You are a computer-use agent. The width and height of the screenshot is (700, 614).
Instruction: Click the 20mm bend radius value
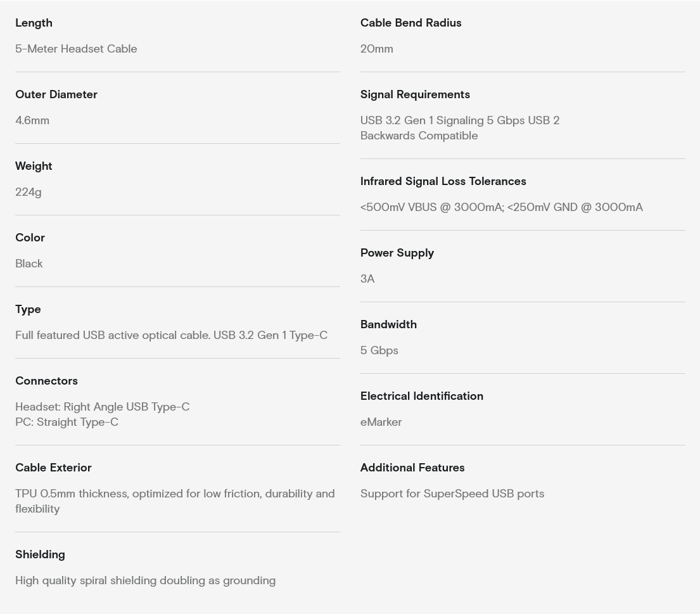(x=377, y=49)
